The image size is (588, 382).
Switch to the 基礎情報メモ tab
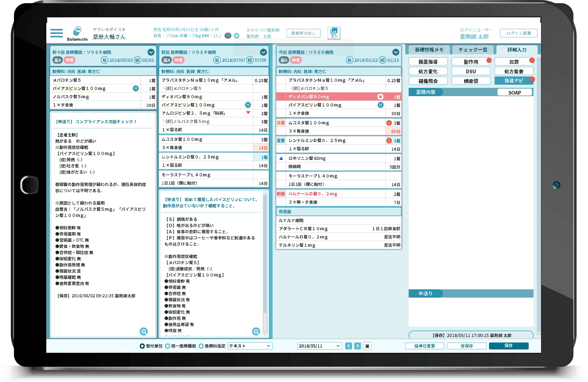pyautogui.click(x=429, y=50)
